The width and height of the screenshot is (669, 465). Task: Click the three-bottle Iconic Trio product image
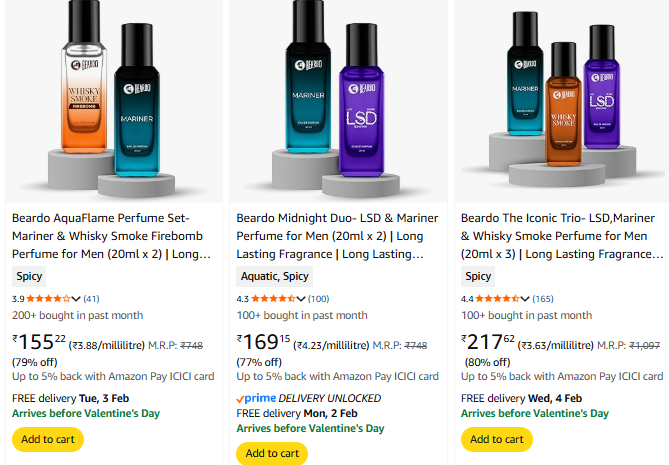point(560,100)
